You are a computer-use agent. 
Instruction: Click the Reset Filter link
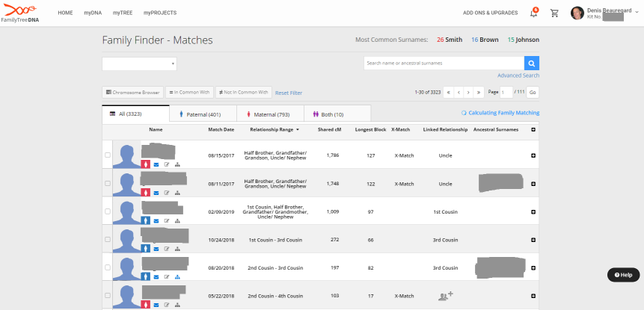(289, 93)
